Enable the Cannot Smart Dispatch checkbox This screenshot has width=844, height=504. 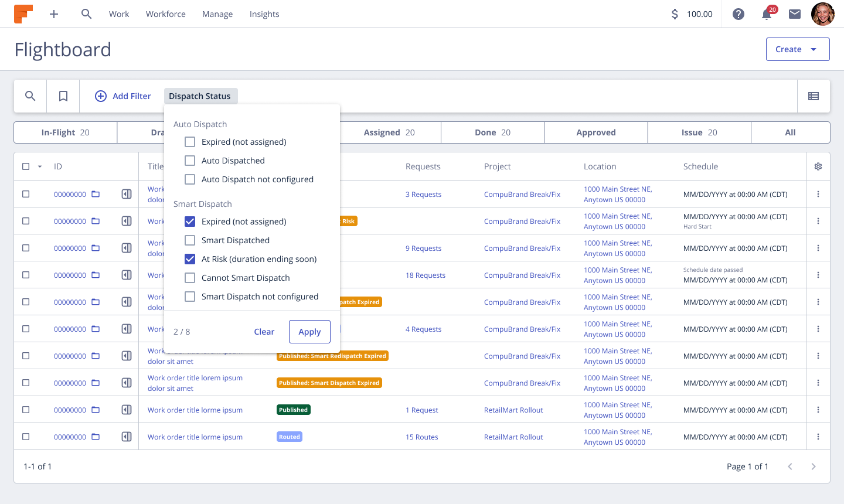coord(190,278)
